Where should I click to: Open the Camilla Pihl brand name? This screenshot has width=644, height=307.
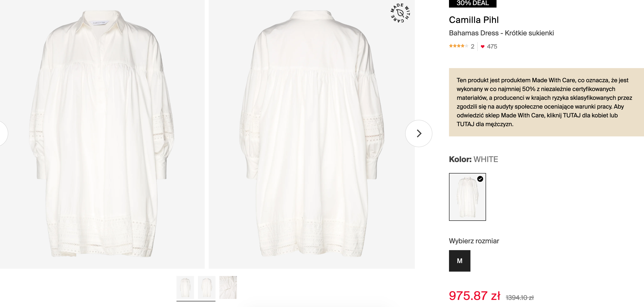pyautogui.click(x=474, y=20)
